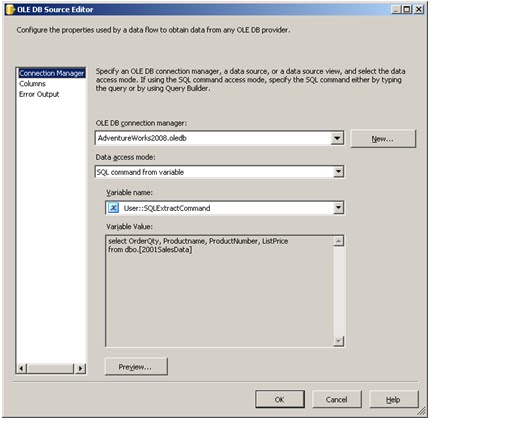Click the variable icon beside User::SQLExtractCommand
This screenshot has width=512, height=421.
[113, 208]
